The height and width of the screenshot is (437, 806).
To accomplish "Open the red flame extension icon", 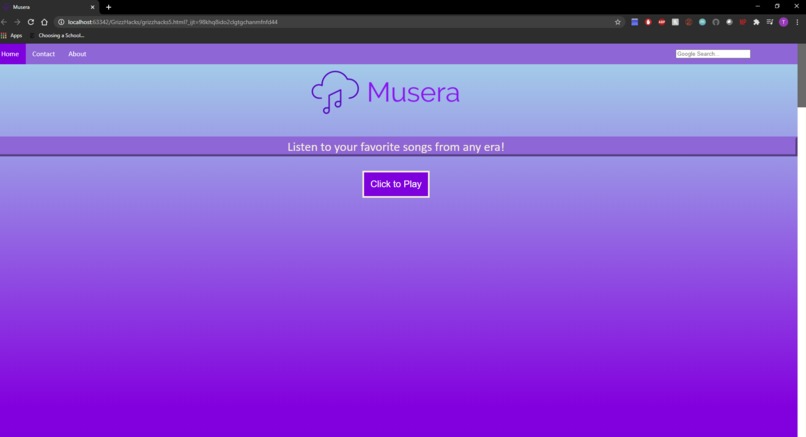I will [648, 22].
